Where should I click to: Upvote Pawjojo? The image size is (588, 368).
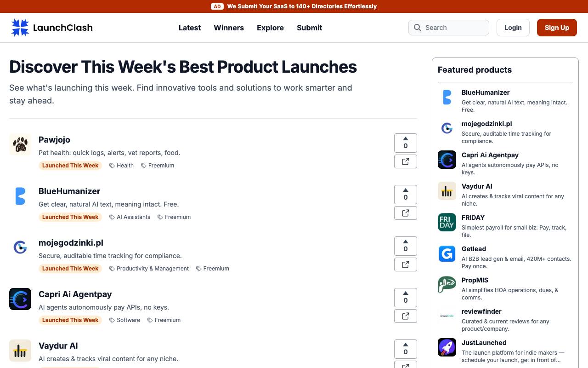pos(406,143)
